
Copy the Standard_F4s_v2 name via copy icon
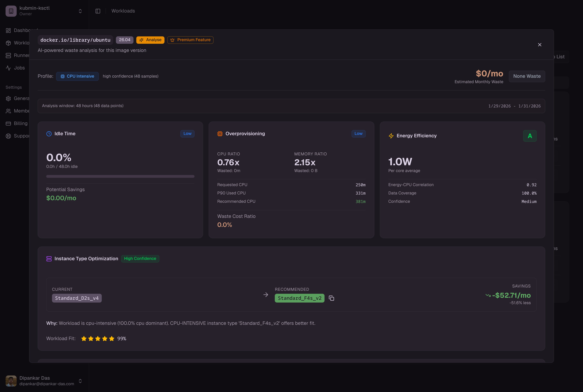pyautogui.click(x=331, y=298)
